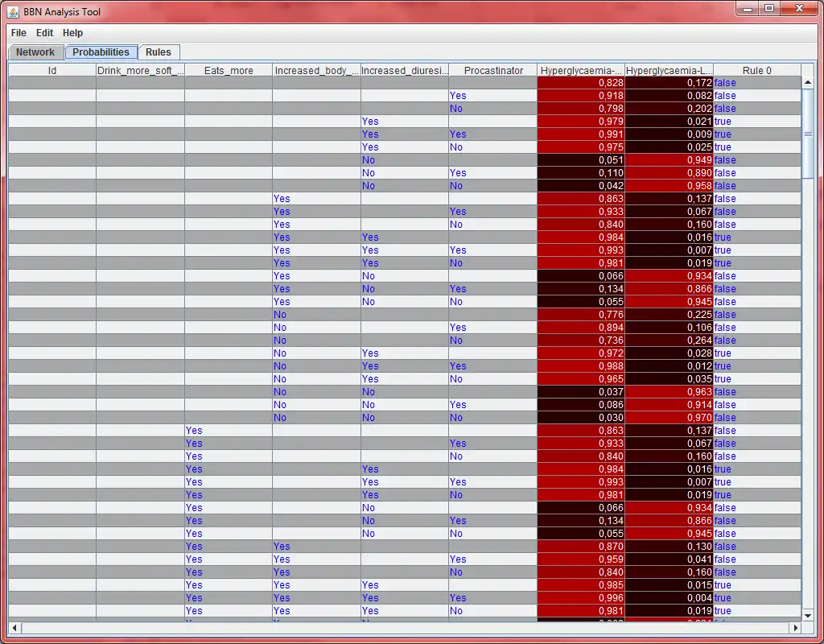
Task: Click the Hyperglycaemia-L column header
Action: click(x=669, y=71)
